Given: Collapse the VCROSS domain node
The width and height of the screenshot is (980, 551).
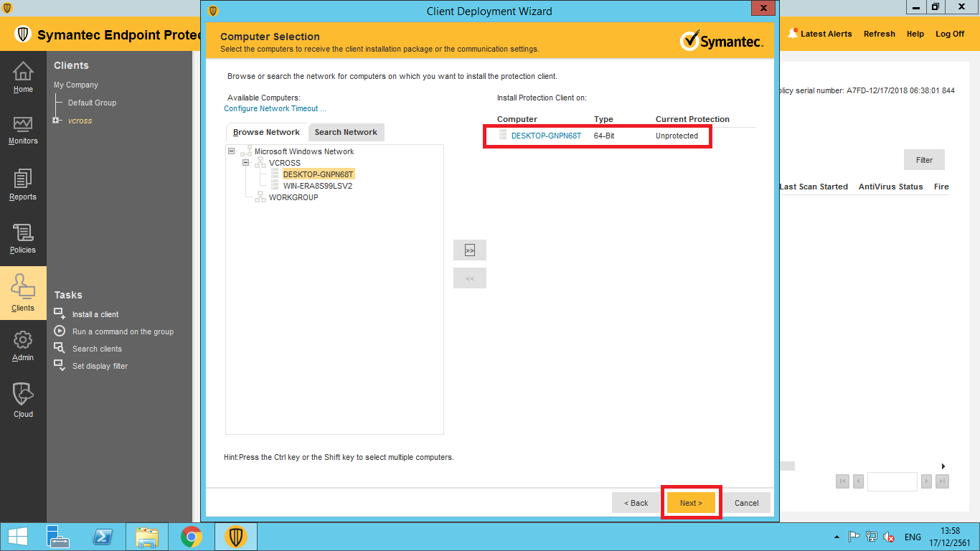Looking at the screenshot, I should [x=245, y=163].
